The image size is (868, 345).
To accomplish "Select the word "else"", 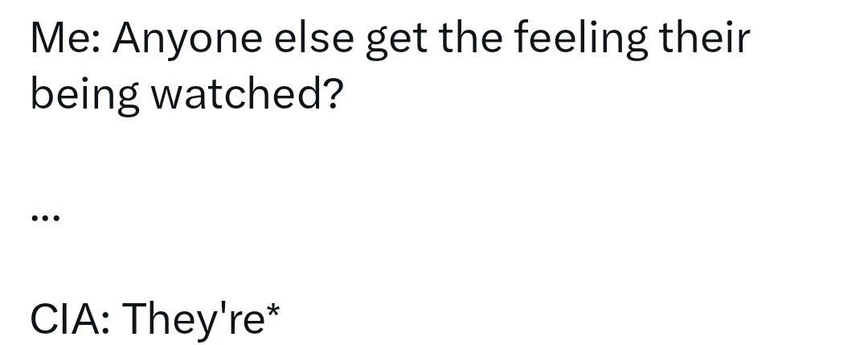I will tap(314, 38).
